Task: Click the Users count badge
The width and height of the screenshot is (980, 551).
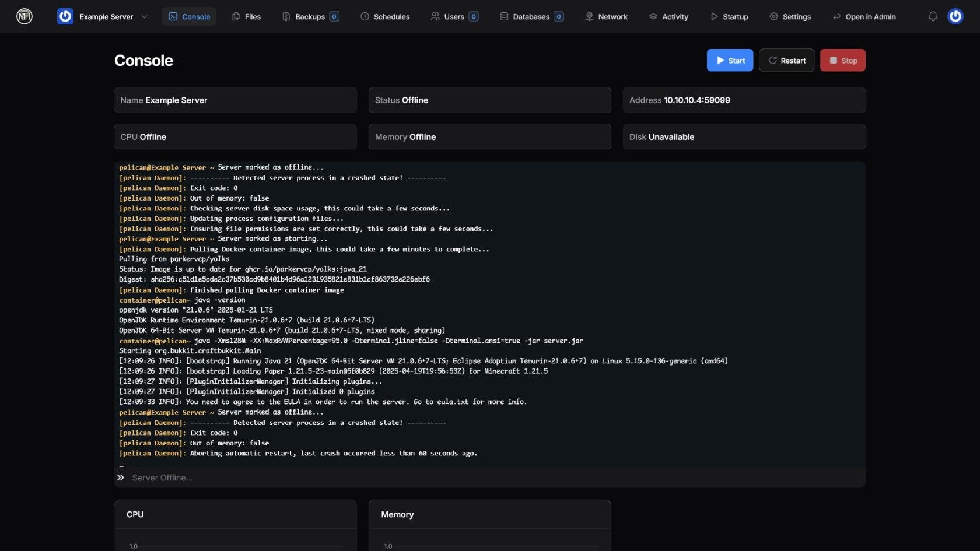Action: coord(474,16)
